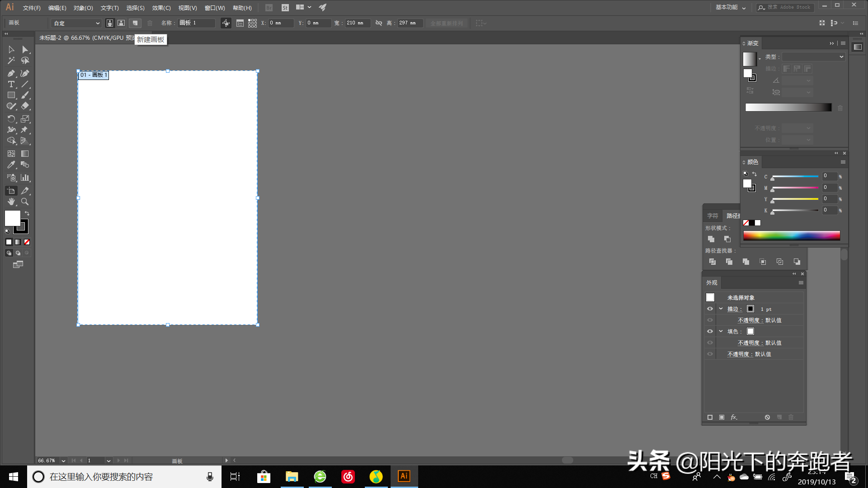Select the Paintbrush tool
Screen dimensions: 868x488
click(25, 95)
